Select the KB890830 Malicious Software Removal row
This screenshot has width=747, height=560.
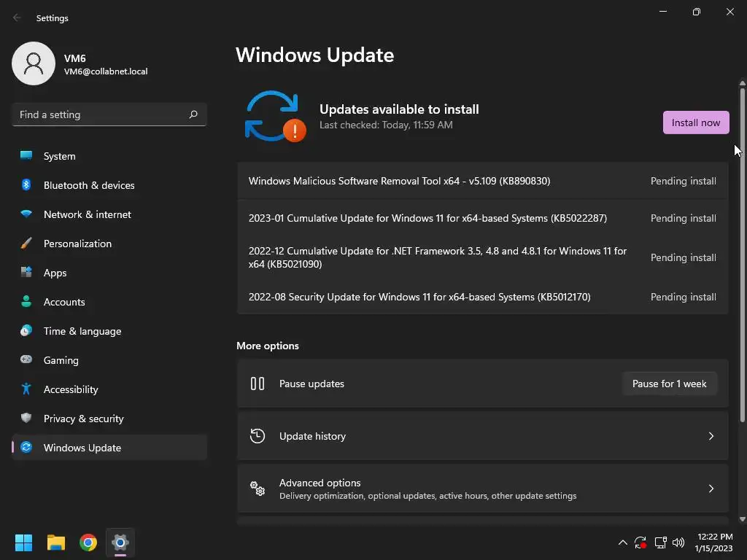coord(482,181)
